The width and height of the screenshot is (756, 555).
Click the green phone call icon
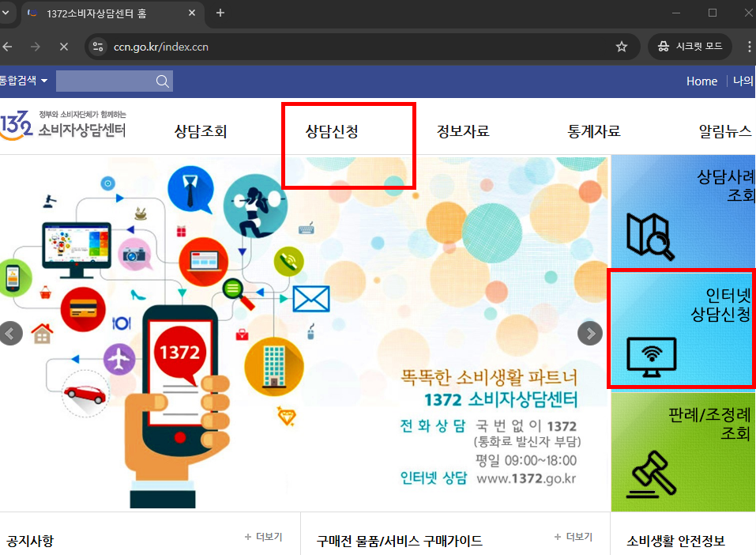289,262
